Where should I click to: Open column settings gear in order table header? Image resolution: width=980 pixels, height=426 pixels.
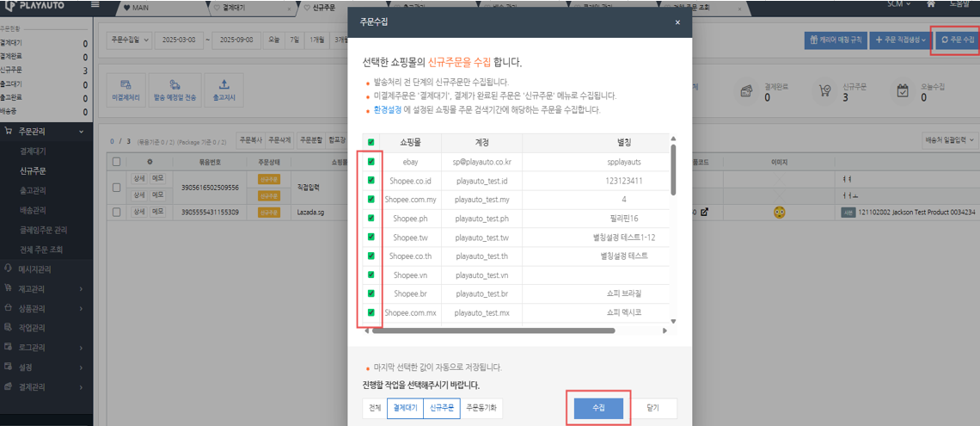pyautogui.click(x=150, y=162)
